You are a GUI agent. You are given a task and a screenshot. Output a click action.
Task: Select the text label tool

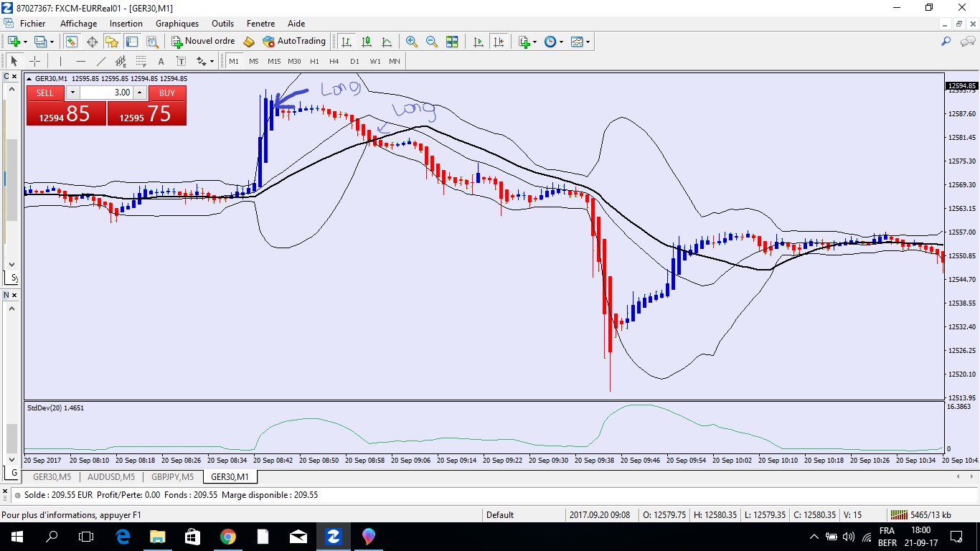coord(182,61)
